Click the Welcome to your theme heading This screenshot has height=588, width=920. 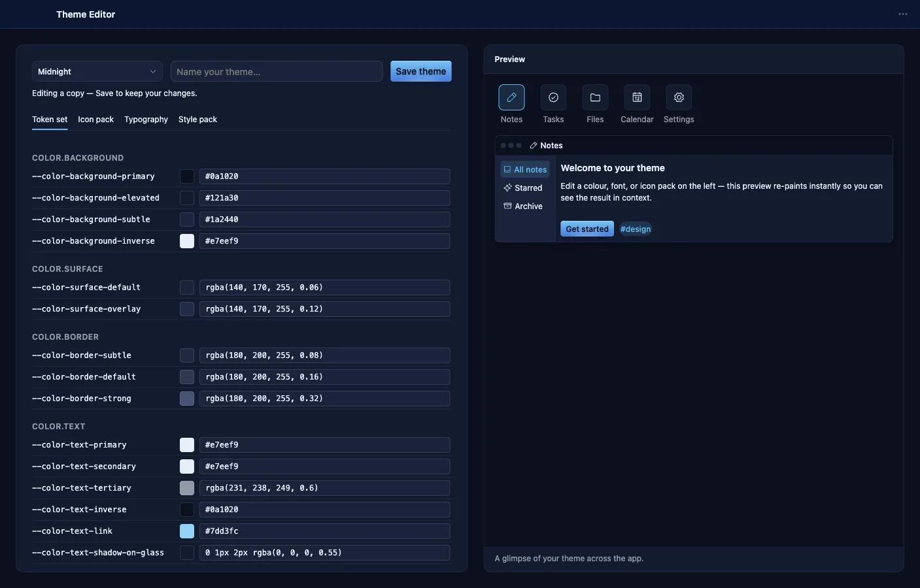pyautogui.click(x=613, y=168)
